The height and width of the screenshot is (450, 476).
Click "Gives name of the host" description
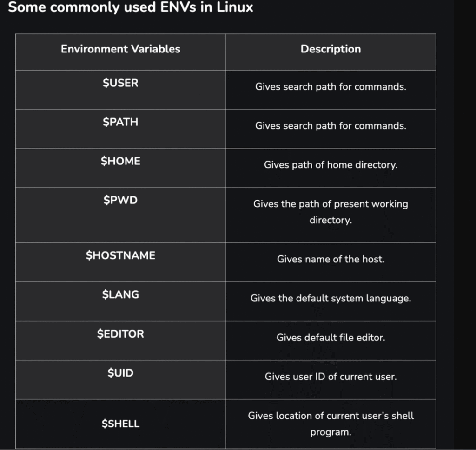coord(331,259)
